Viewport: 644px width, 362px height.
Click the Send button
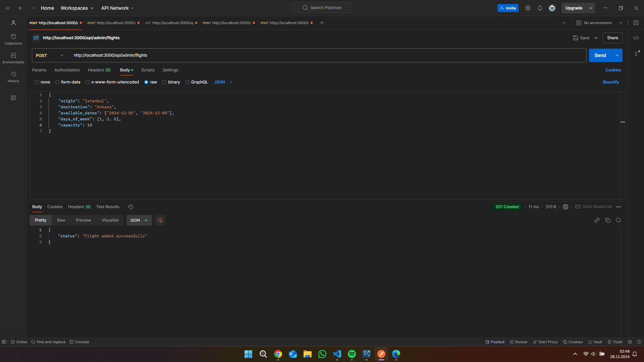[x=600, y=55]
